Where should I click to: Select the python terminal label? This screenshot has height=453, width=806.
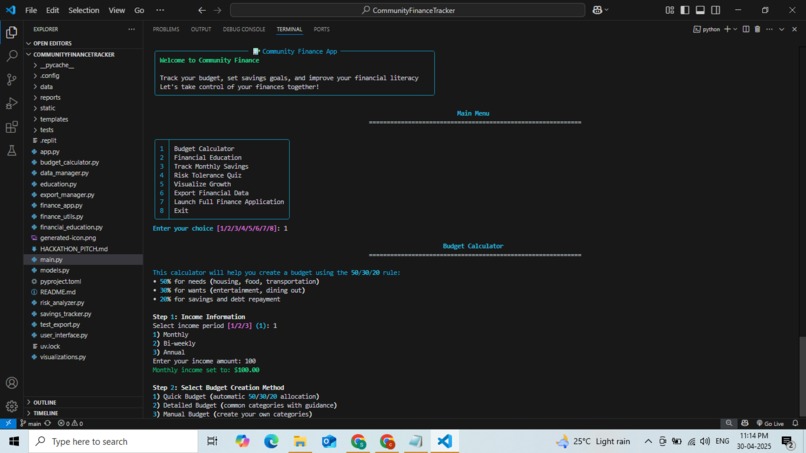click(x=707, y=29)
